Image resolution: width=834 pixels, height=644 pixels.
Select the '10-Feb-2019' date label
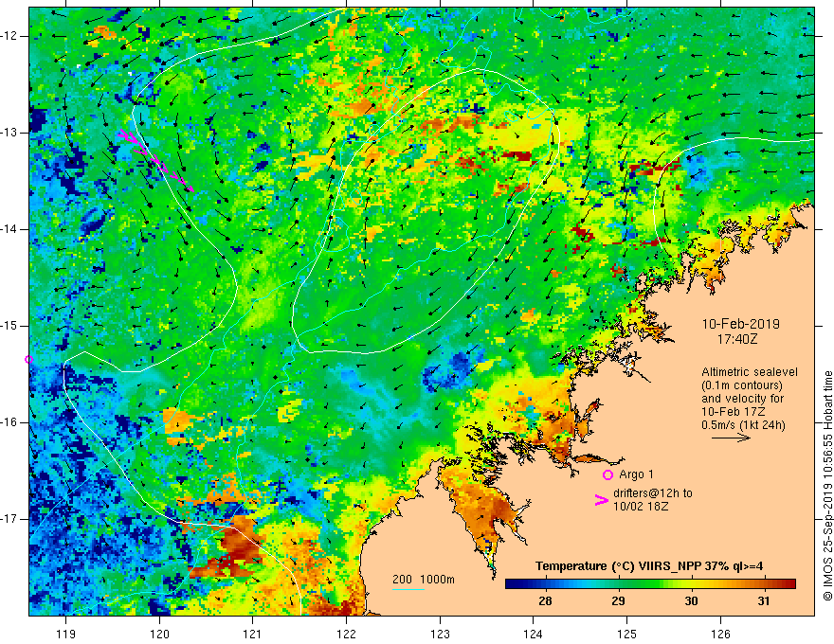click(x=740, y=324)
